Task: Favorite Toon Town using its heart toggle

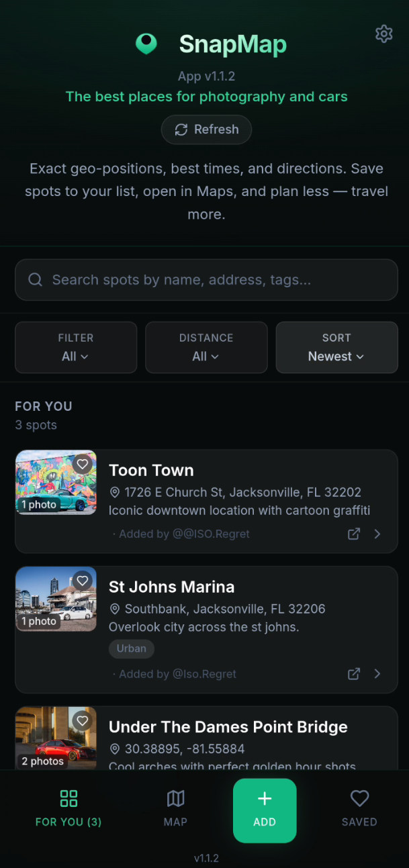Action: pos(82,464)
